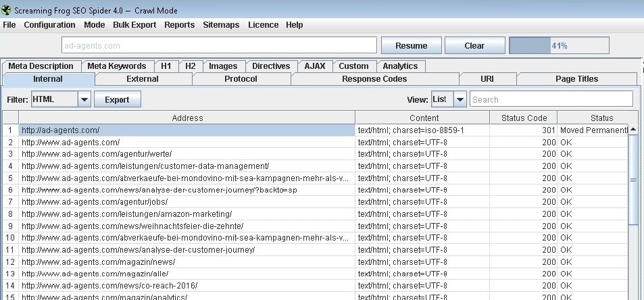Click row number 5 in the table
Screen dimensions: 644x300
(x=11, y=178)
